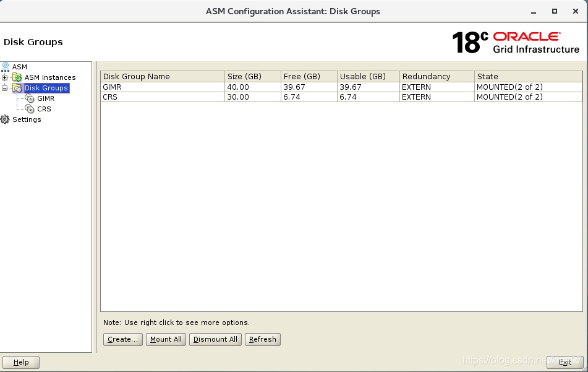Click the Disk Groups folder icon
This screenshot has height=372, width=588.
click(17, 88)
